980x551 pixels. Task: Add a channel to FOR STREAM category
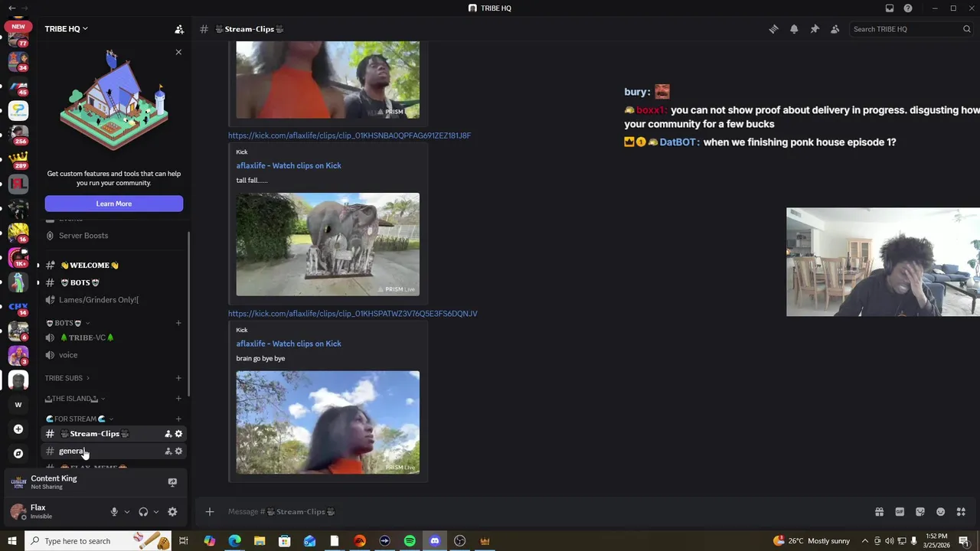[x=178, y=419]
